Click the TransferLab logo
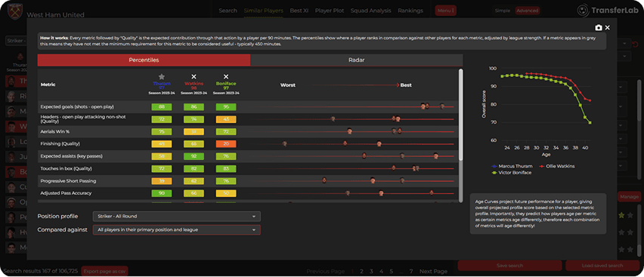644x277 pixels. [x=607, y=11]
